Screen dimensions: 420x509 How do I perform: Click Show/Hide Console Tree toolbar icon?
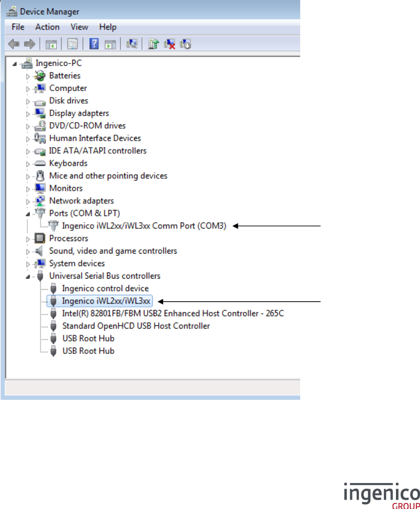click(51, 44)
